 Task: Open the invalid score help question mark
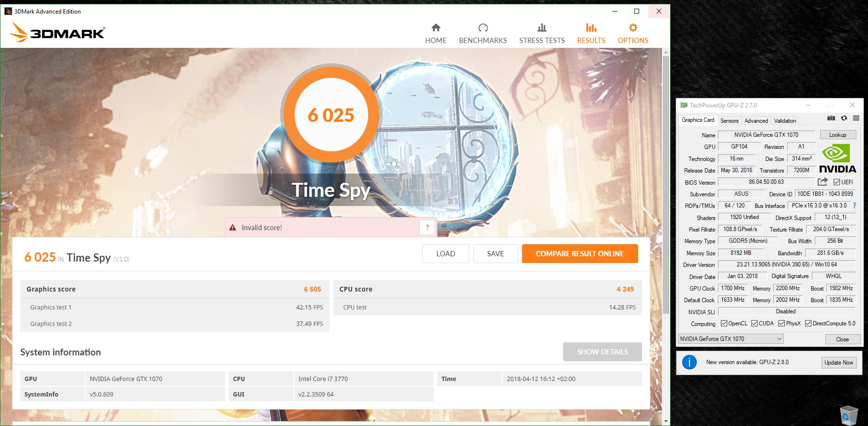[x=427, y=227]
